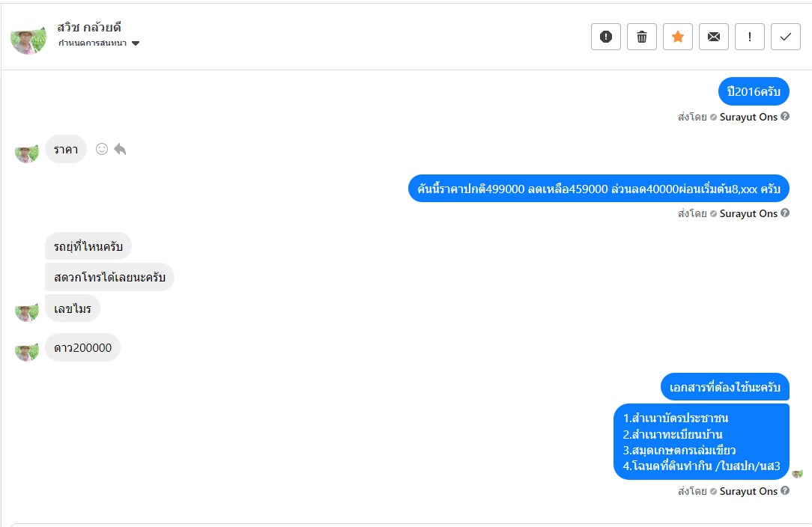Open the สวิช กล้วยดี profile name
The image size is (812, 527).
(x=89, y=28)
